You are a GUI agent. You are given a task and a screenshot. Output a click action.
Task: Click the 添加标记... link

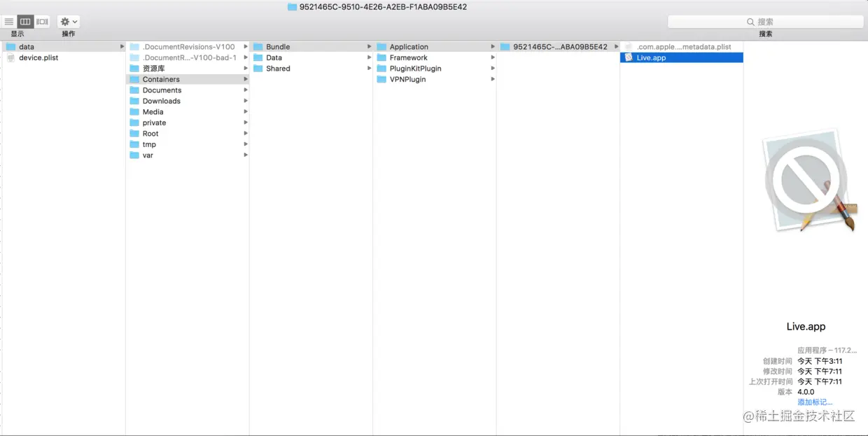pyautogui.click(x=815, y=402)
